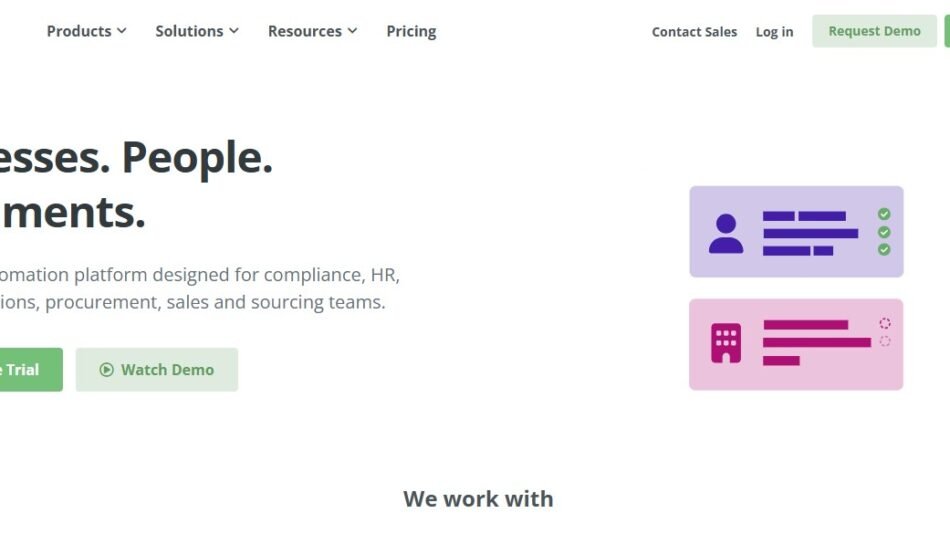Click top green checkmark in purple card
The image size is (950, 534).
pos(884,214)
